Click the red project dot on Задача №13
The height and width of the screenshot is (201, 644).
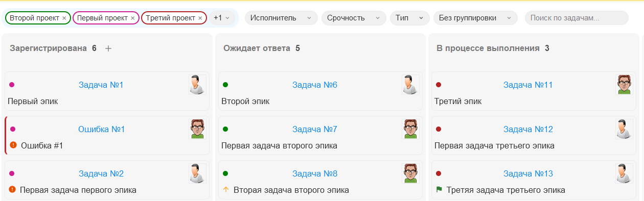click(439, 173)
